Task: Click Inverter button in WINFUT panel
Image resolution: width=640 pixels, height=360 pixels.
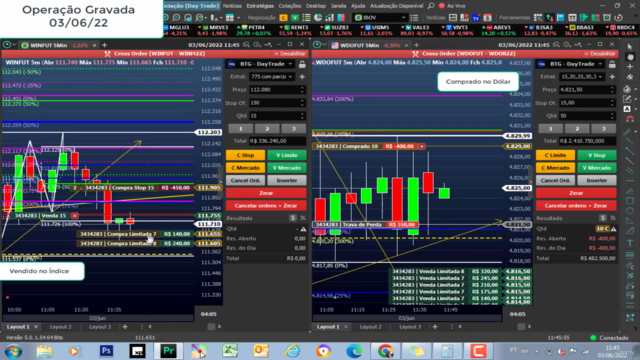Action: [x=287, y=180]
